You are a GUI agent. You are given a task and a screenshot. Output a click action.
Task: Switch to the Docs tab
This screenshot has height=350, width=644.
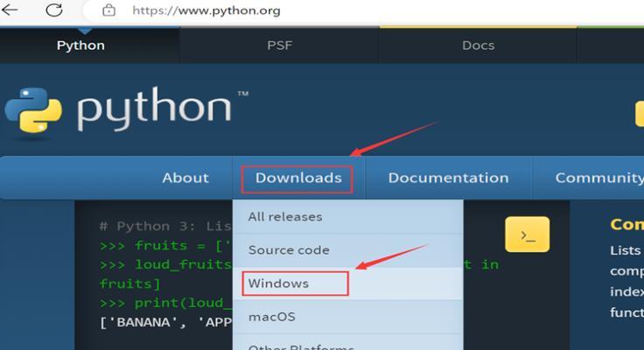pos(478,45)
